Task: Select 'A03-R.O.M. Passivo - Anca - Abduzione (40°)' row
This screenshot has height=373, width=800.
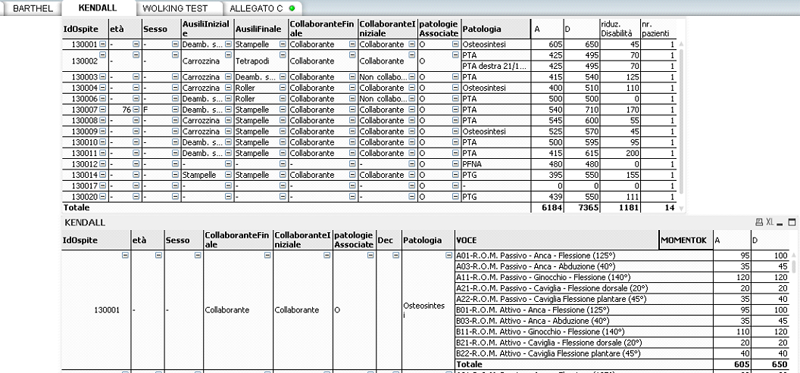Action: [x=583, y=266]
